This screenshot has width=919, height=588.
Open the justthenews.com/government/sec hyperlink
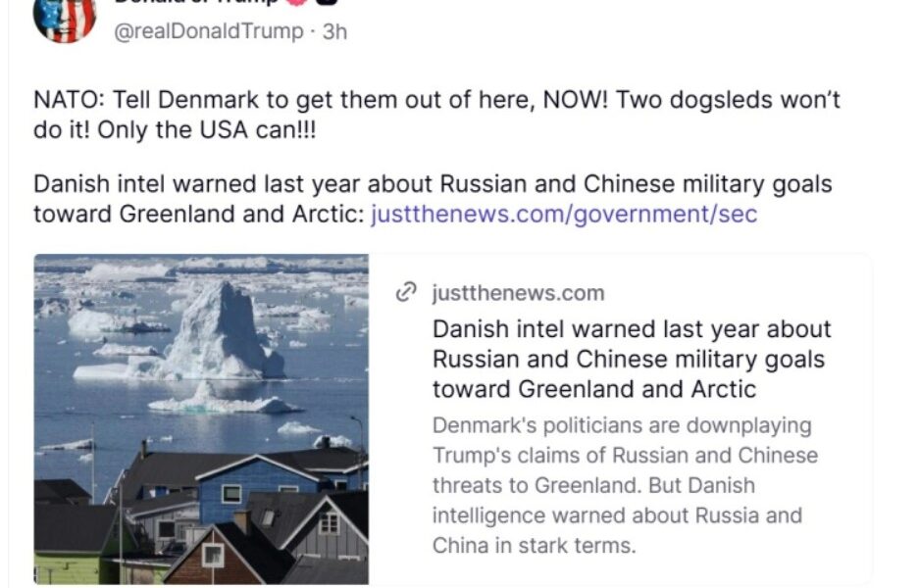(564, 215)
